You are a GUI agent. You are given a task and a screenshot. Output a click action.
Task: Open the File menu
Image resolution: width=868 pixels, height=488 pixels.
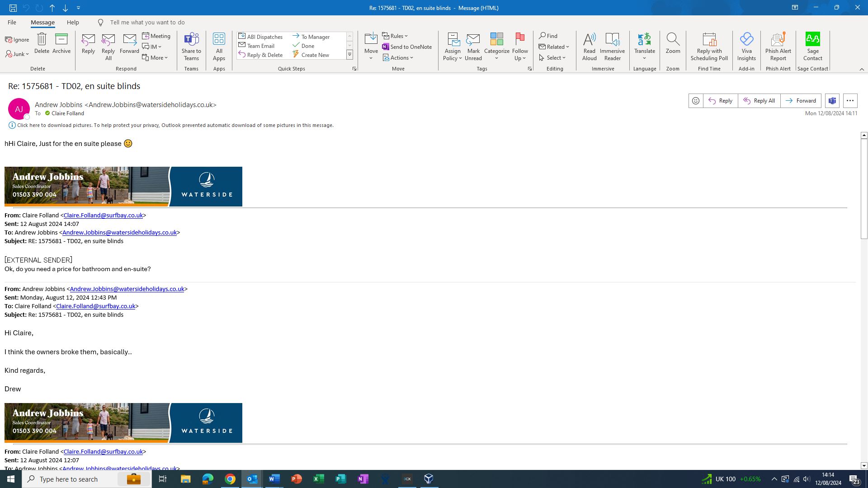point(12,22)
